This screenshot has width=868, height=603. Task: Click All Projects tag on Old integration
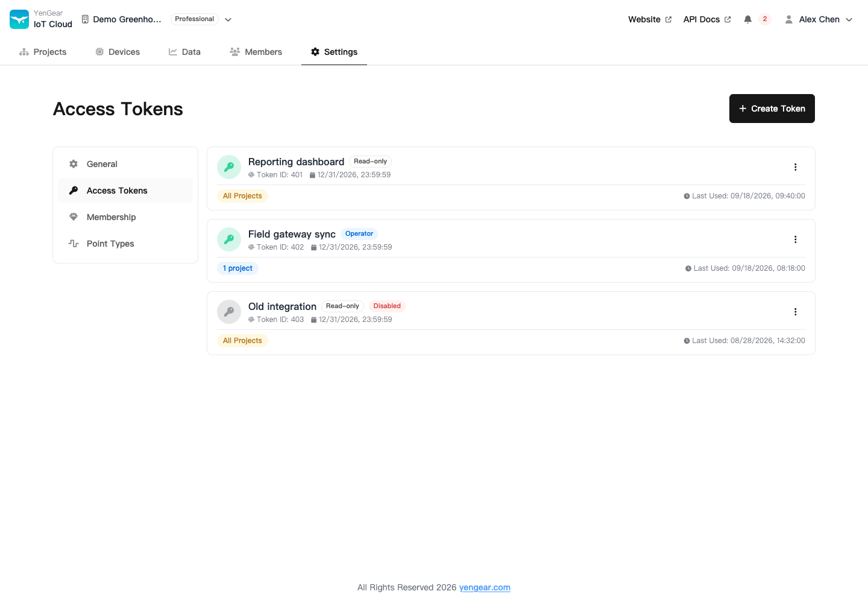tap(242, 341)
